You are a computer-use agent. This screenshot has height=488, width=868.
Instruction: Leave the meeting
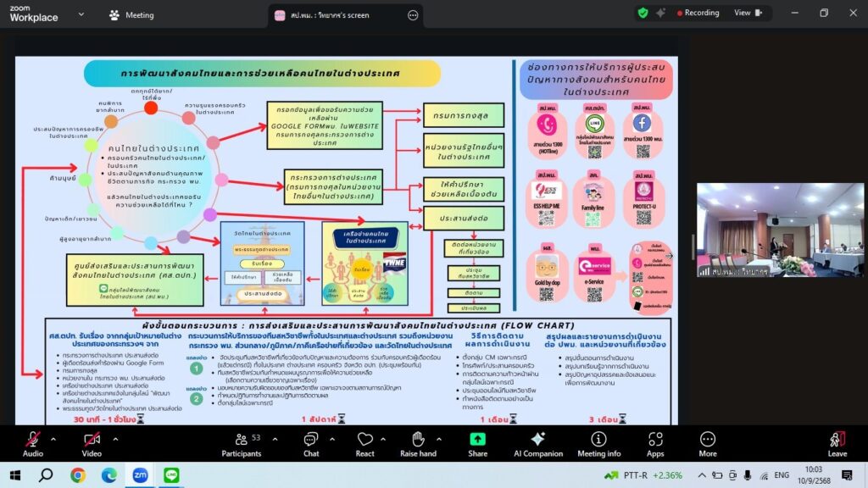click(x=837, y=444)
